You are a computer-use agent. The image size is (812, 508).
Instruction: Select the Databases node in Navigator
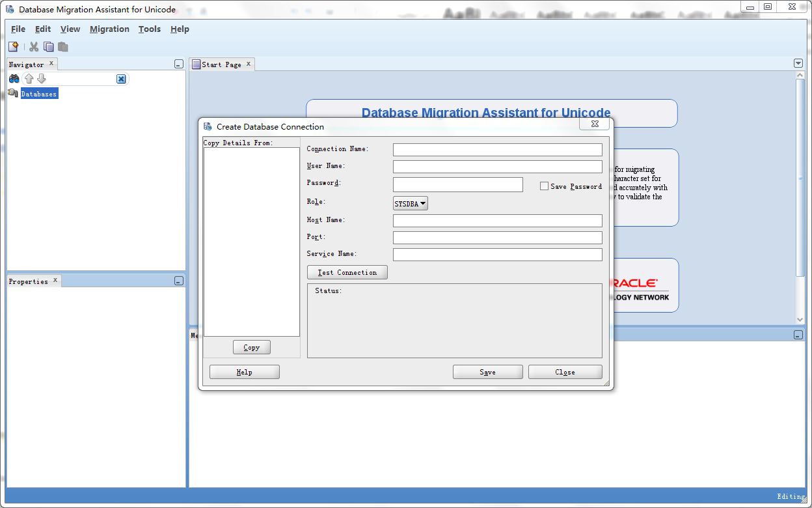coord(39,94)
